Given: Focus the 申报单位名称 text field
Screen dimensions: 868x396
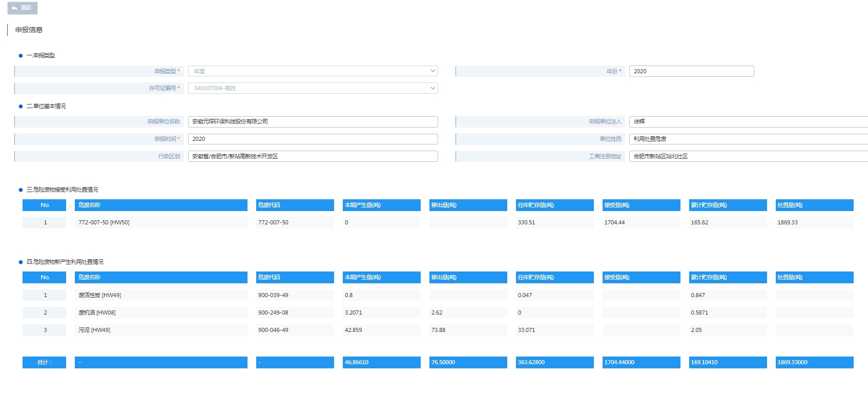Looking at the screenshot, I should click(x=313, y=122).
